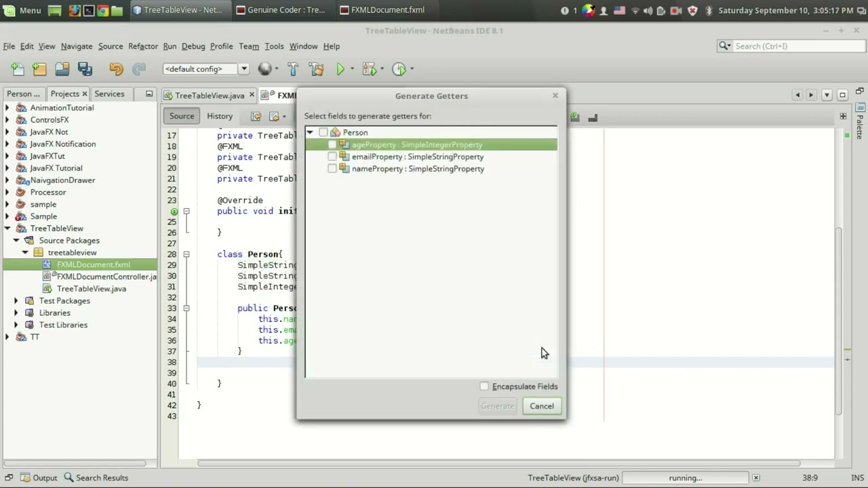
Task: Click the Debug Project icon
Action: [x=369, y=68]
